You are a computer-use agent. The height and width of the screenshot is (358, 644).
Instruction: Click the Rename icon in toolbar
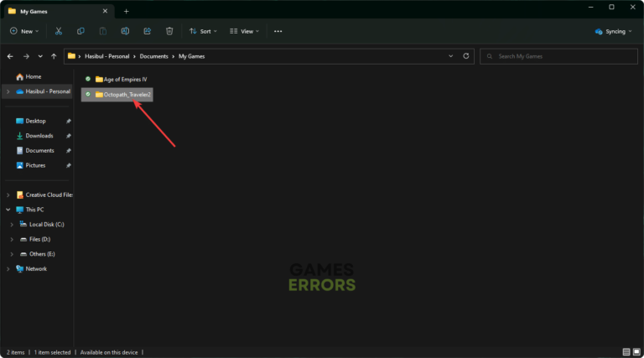125,31
